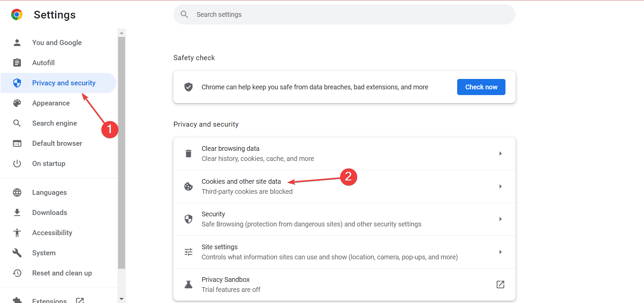Expand Clear browsing data arrow
This screenshot has height=303, width=644.
[x=500, y=154]
